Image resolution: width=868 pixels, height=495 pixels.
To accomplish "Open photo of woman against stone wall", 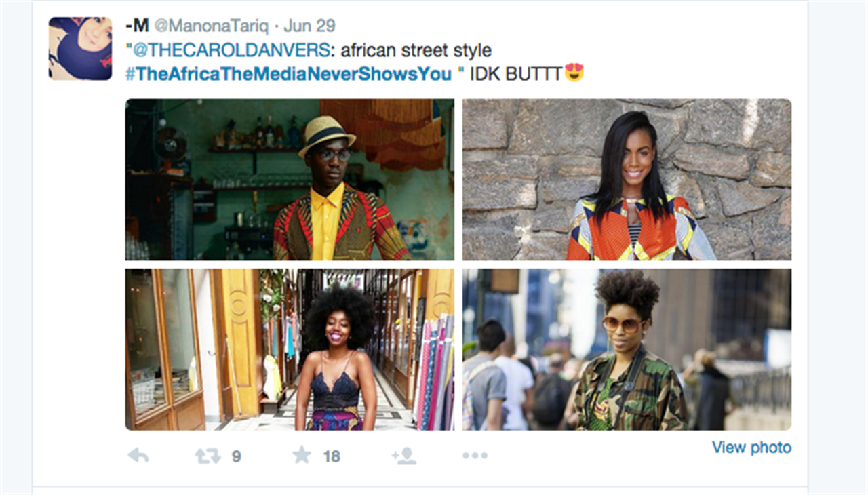I will (x=627, y=180).
